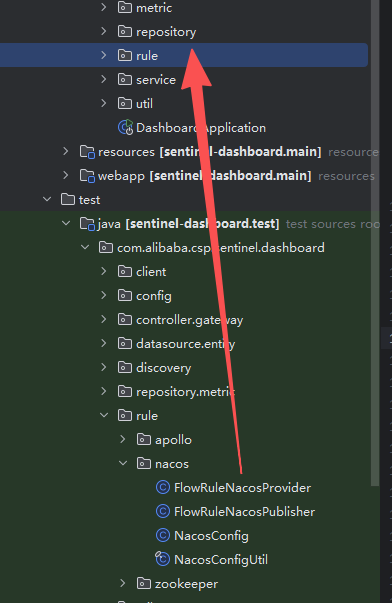This screenshot has height=603, width=392.
Task: Select the DashboardApplication runnable class icon
Action: click(125, 127)
